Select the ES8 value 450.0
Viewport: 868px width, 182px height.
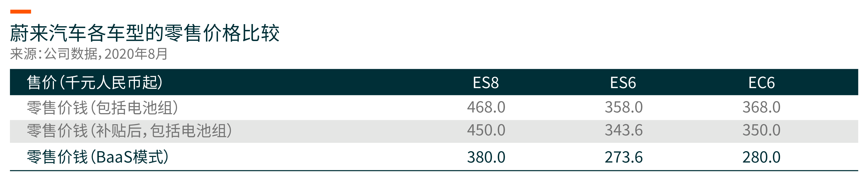click(x=486, y=130)
